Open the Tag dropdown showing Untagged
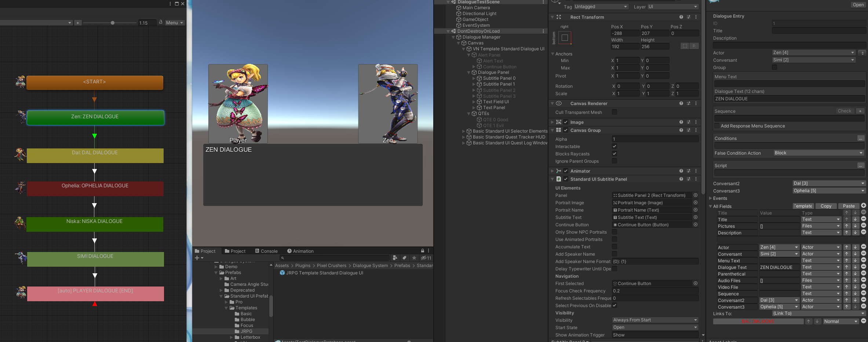Viewport: 868px width, 342px height. [601, 7]
